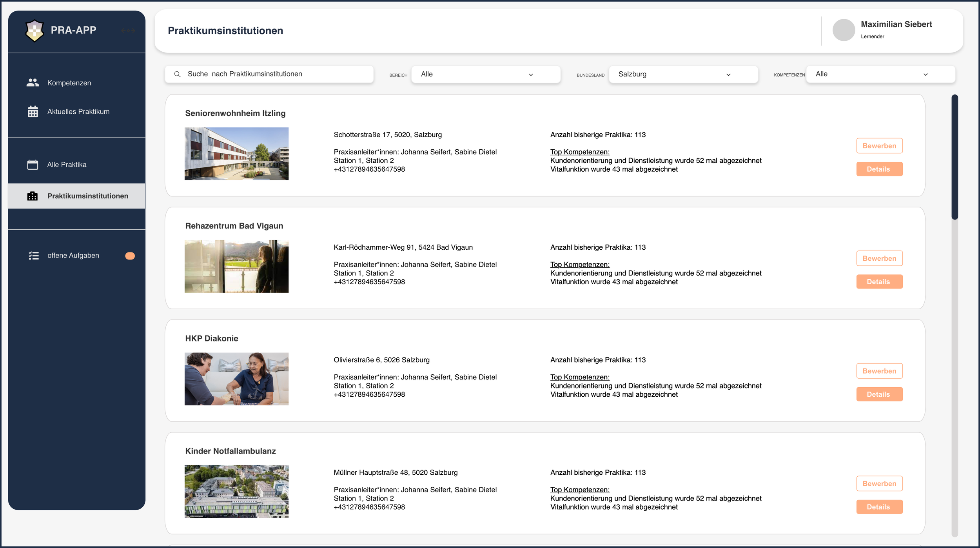Click the Kompetenzen people icon
Image resolution: width=980 pixels, height=548 pixels.
point(33,82)
